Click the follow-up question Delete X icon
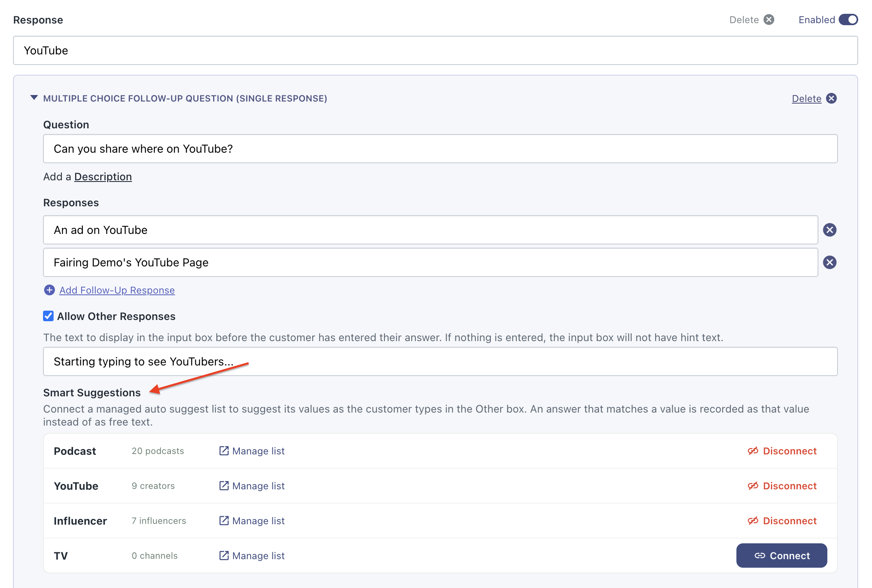The width and height of the screenshot is (872, 588). tap(831, 98)
